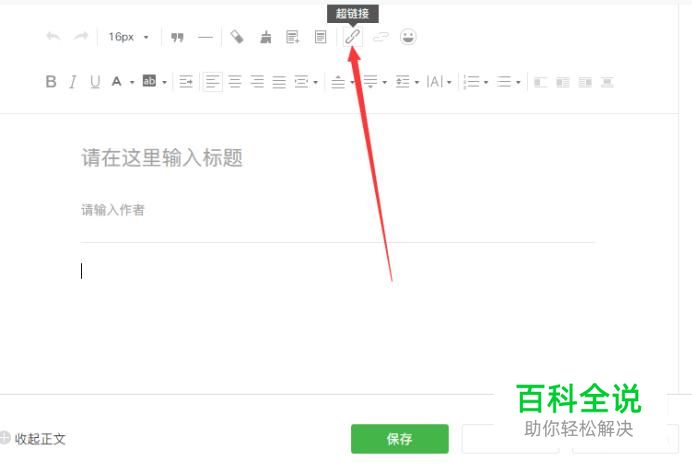The height and width of the screenshot is (473, 692).
Task: Toggle underline formatting
Action: [95, 82]
